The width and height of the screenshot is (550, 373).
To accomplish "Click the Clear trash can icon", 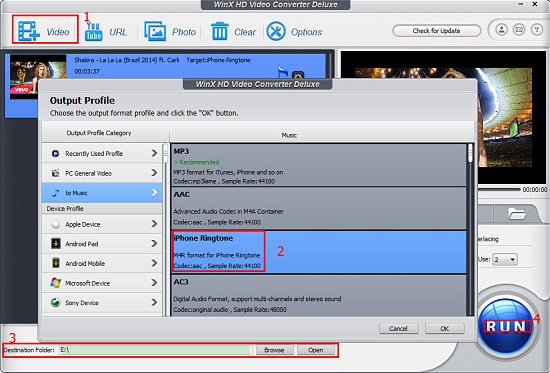I will tap(220, 31).
